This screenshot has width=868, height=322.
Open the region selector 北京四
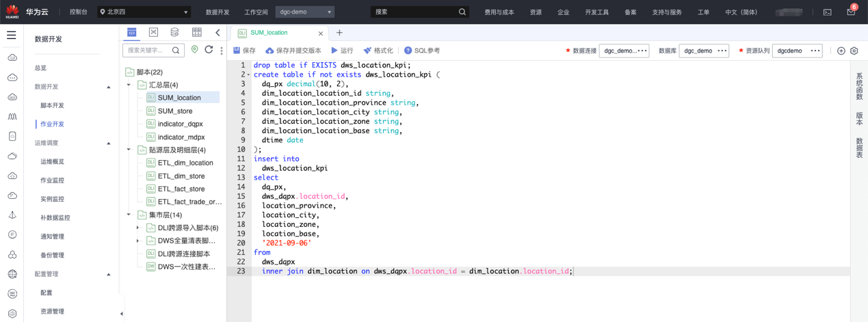pyautogui.click(x=144, y=12)
